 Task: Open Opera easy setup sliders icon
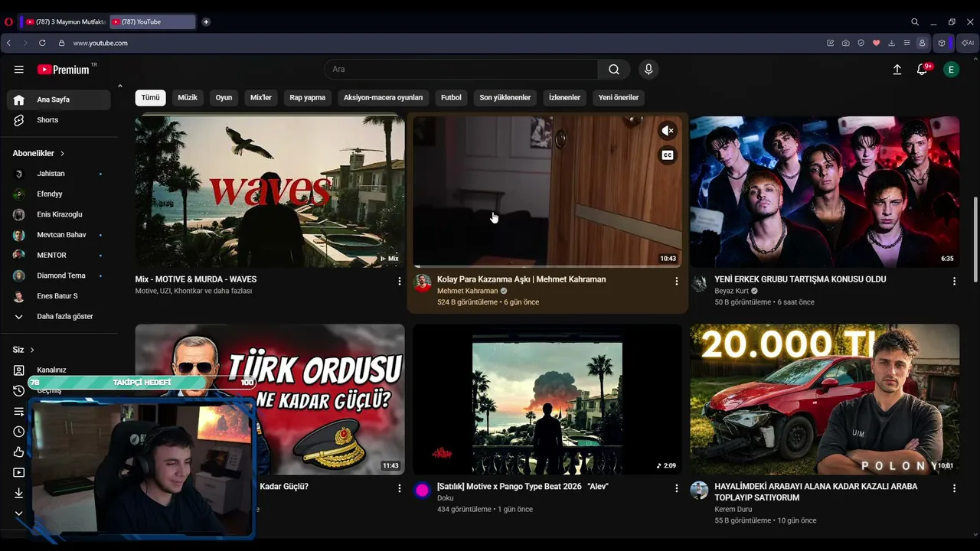click(906, 43)
